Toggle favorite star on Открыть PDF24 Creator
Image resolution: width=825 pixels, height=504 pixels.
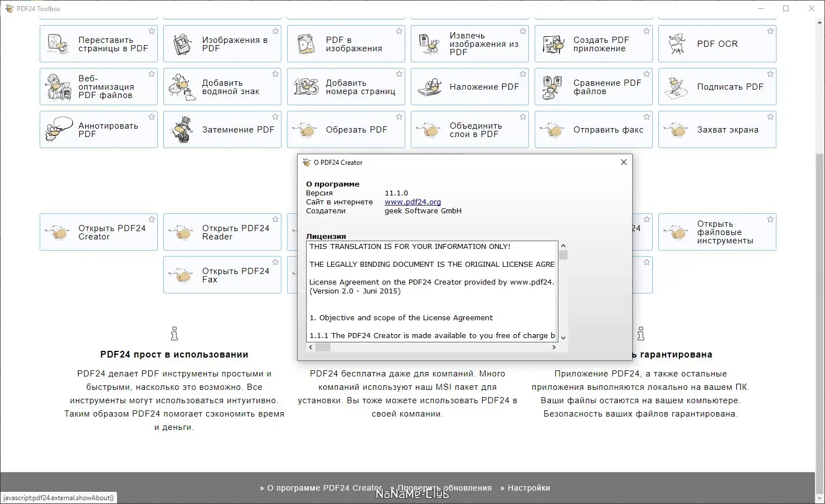pyautogui.click(x=152, y=219)
